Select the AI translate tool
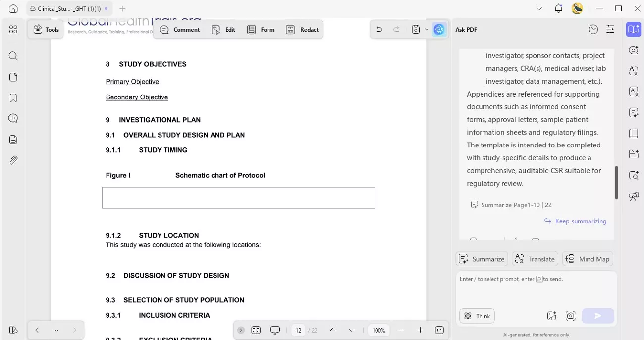This screenshot has height=340, width=644. click(535, 259)
